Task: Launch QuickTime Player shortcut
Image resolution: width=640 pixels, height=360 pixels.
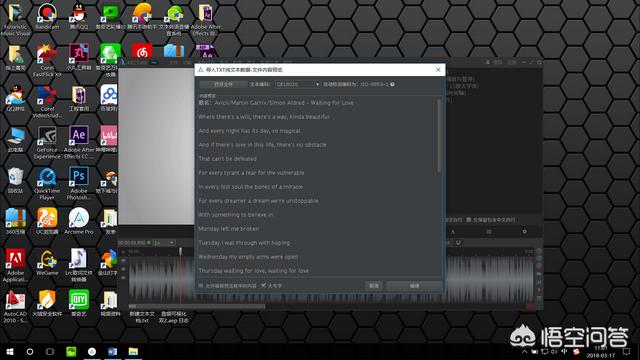Action: [x=47, y=184]
